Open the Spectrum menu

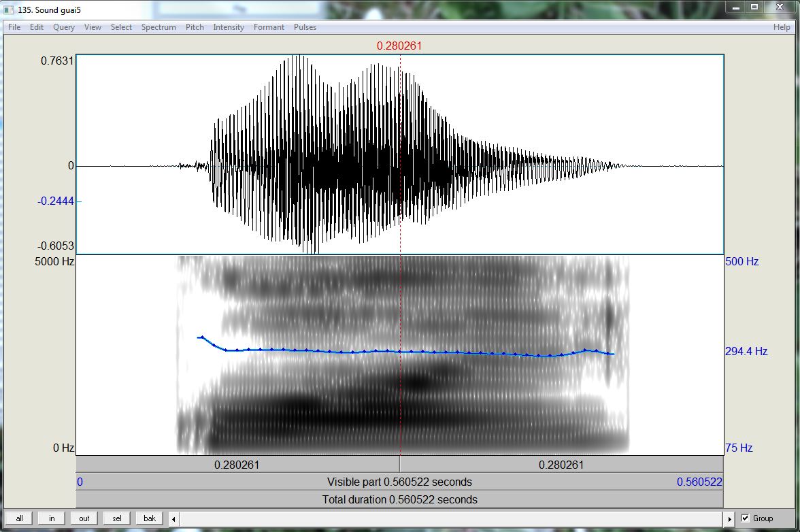[x=158, y=27]
